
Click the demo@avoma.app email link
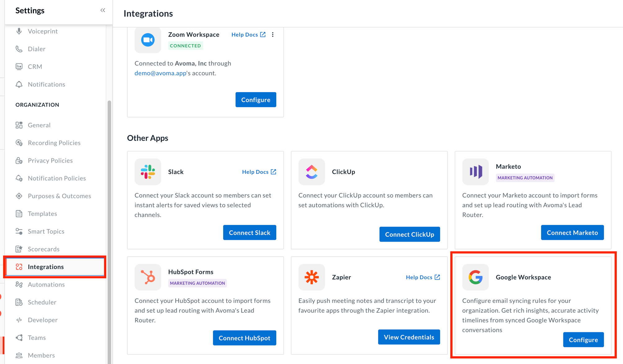point(160,73)
